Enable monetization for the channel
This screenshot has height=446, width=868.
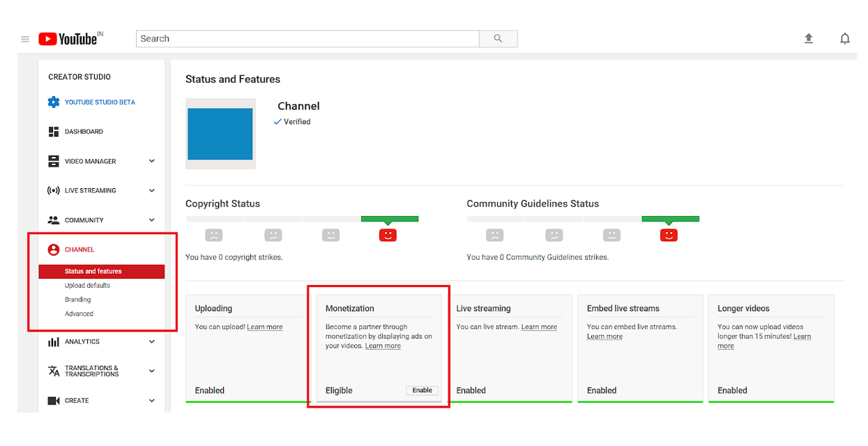tap(422, 390)
